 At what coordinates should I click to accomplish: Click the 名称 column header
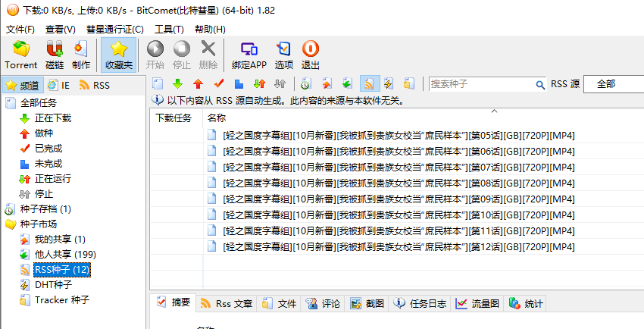217,117
